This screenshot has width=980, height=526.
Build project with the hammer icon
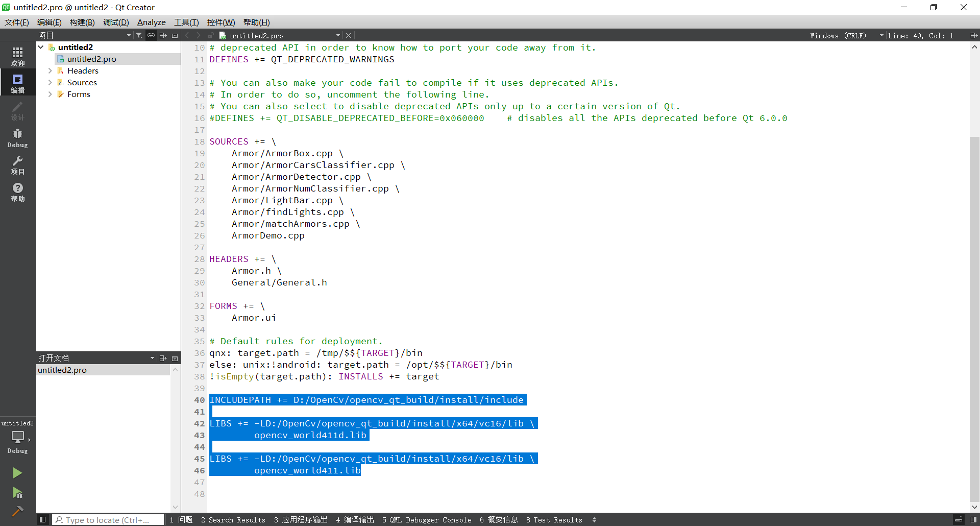click(17, 511)
